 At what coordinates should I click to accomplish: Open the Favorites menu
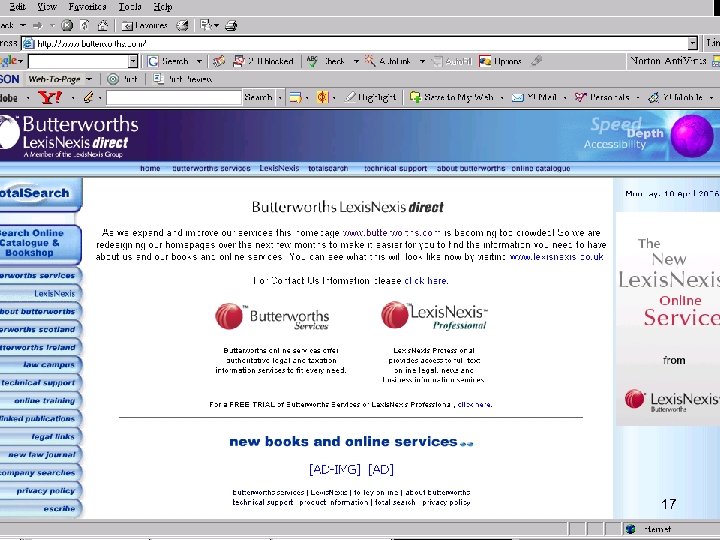[87, 7]
